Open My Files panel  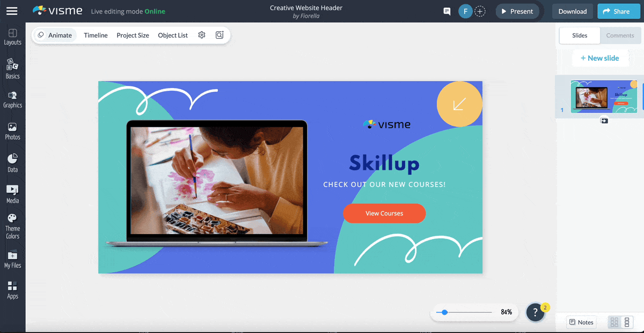click(x=12, y=259)
